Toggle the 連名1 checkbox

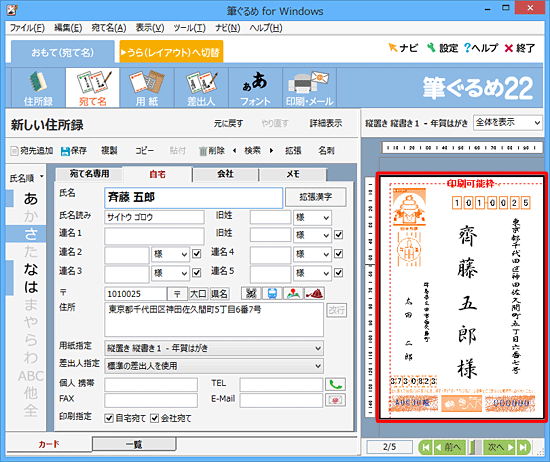pos(338,235)
